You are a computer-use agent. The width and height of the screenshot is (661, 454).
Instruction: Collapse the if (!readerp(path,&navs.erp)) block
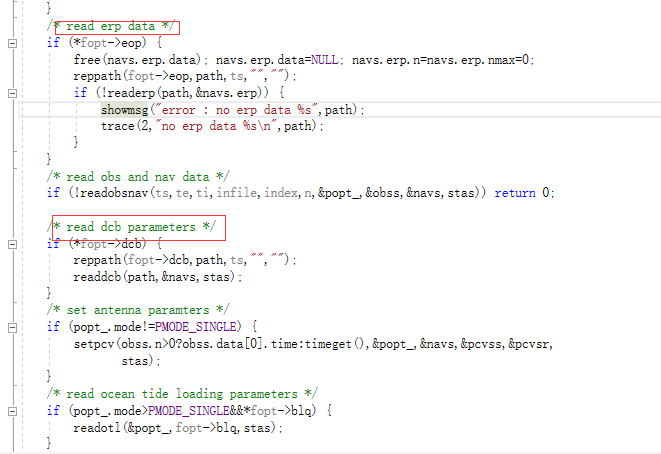tap(13, 93)
